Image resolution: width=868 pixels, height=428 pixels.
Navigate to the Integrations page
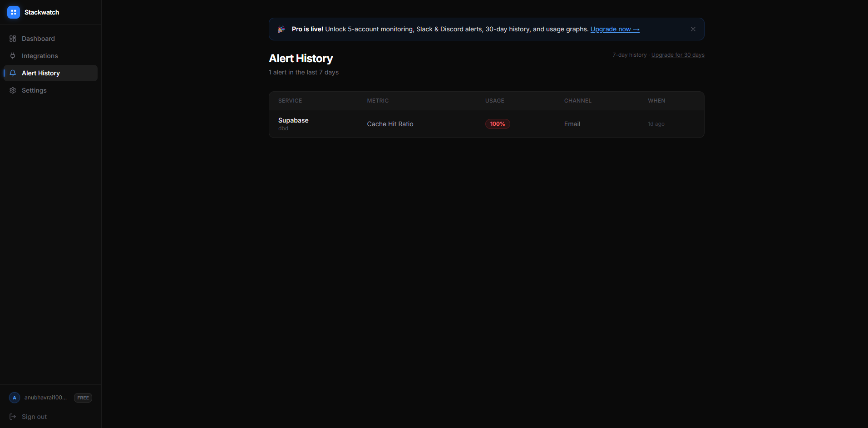[39, 55]
